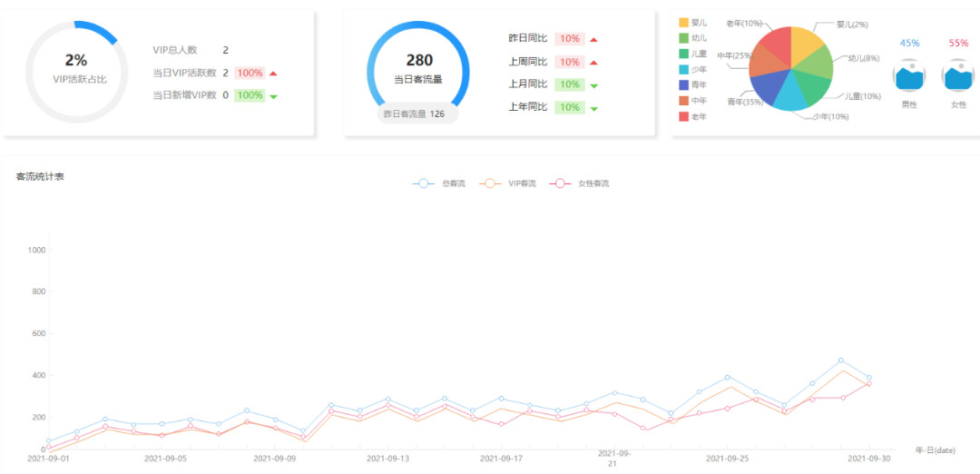Click green down arrow beside 当日新增VIP数
Viewport: 980px width, 474px height.
point(273,96)
